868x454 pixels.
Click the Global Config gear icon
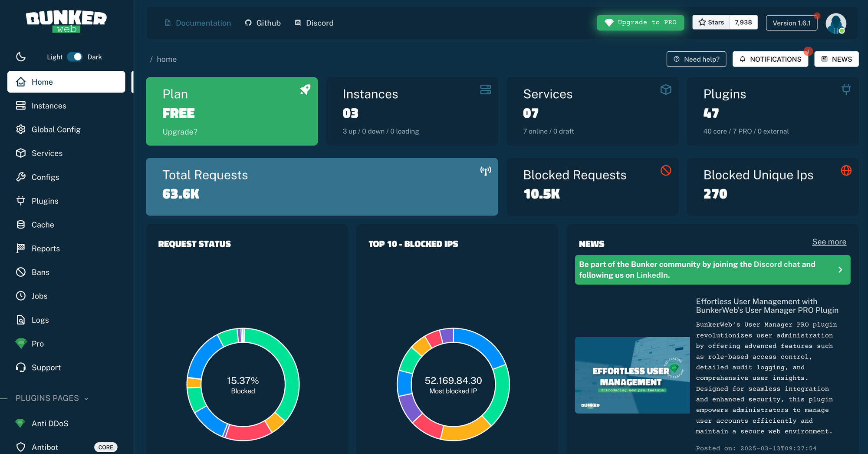(x=21, y=129)
